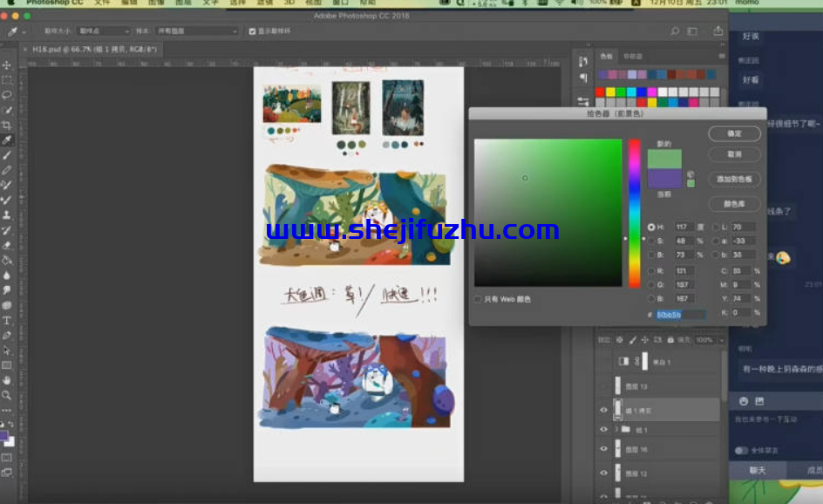823x504 pixels.
Task: Click the search icon in options bar
Action: [x=675, y=31]
